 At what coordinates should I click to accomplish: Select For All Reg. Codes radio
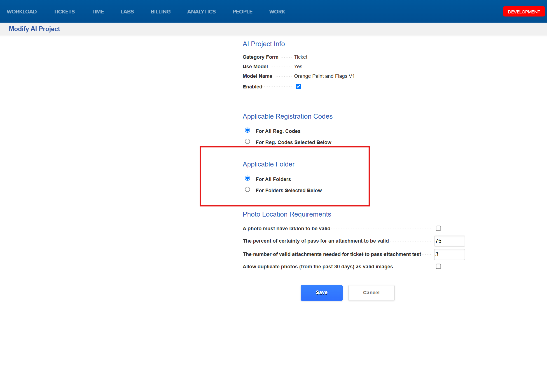click(x=247, y=130)
